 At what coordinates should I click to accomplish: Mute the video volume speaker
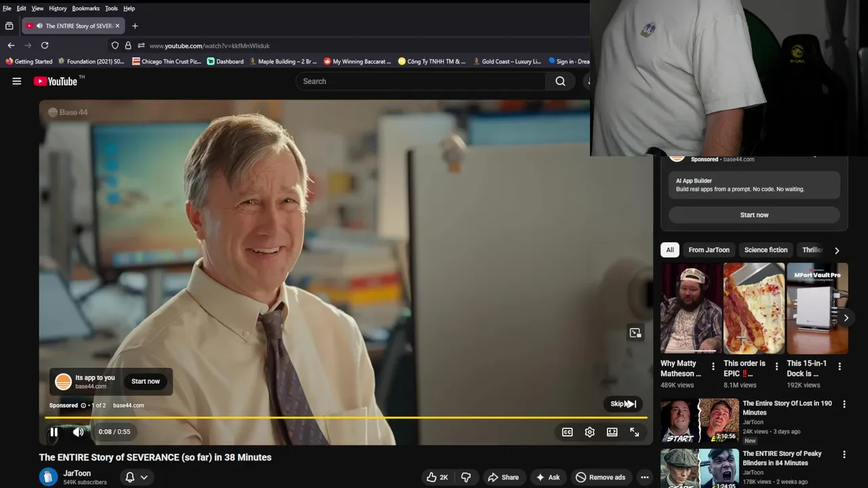point(79,432)
